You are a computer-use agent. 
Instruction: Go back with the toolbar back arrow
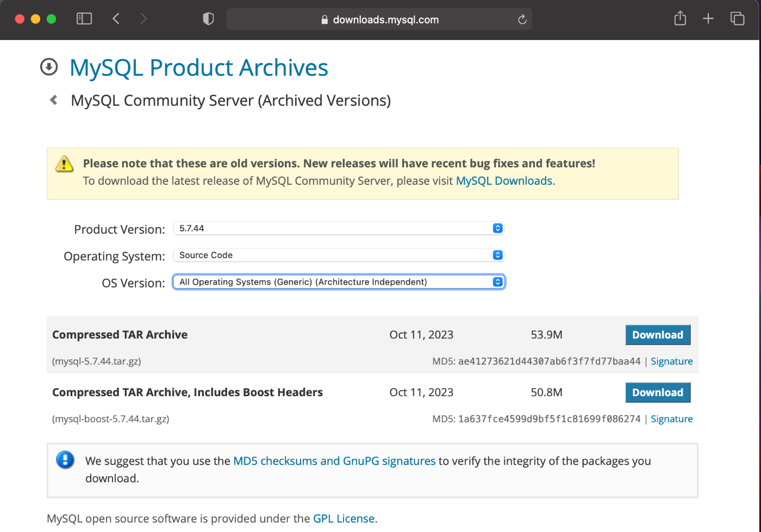(116, 19)
